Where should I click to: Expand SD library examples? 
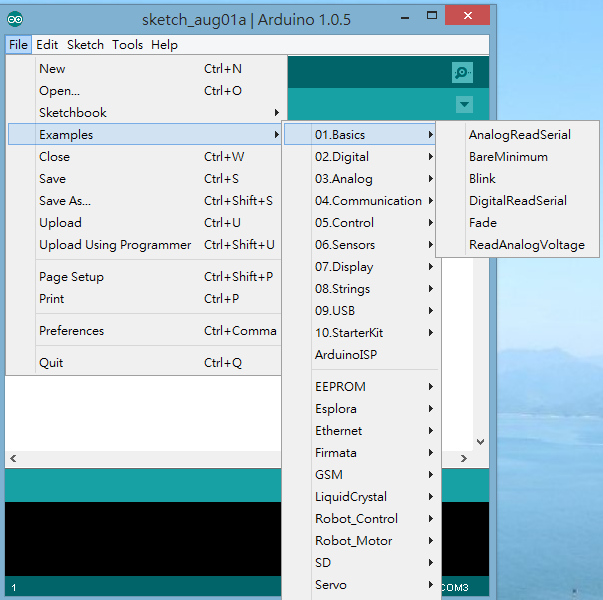361,562
